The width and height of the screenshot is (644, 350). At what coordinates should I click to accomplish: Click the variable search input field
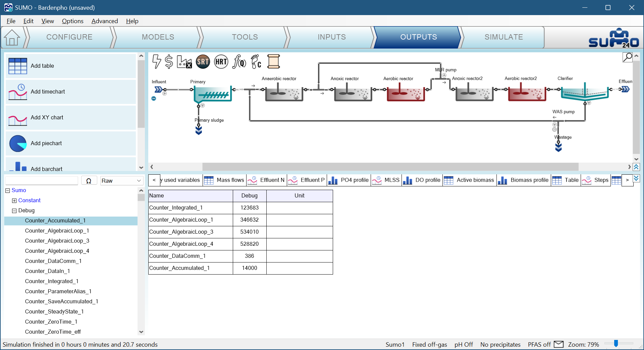click(42, 181)
